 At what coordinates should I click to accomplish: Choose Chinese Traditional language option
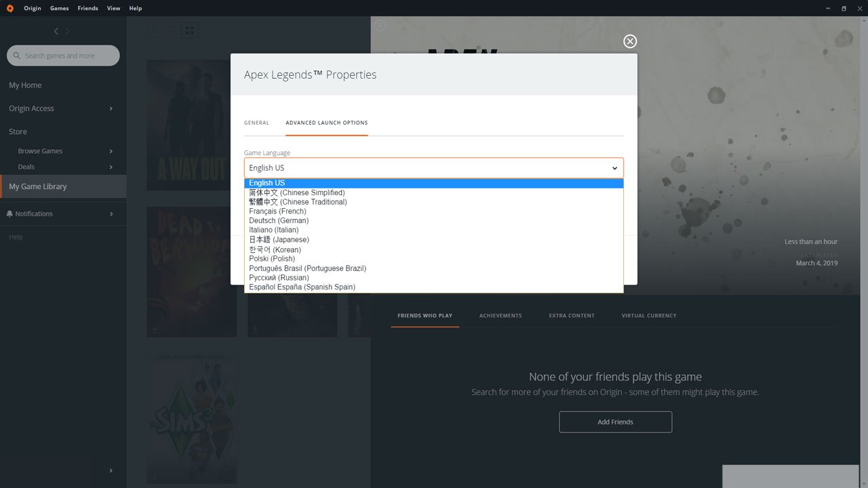(x=434, y=202)
